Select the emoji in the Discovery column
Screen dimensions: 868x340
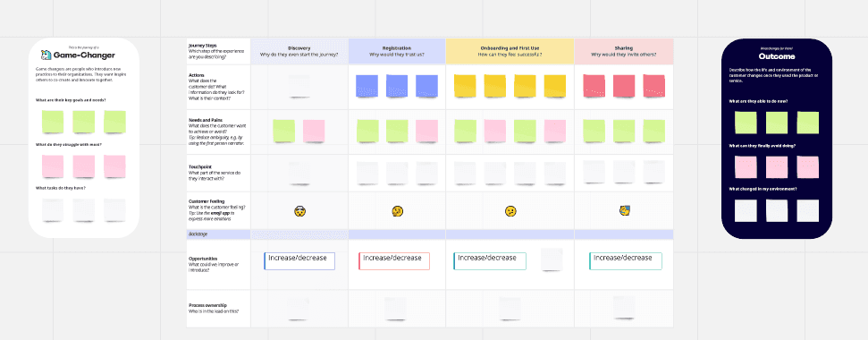pyautogui.click(x=300, y=211)
